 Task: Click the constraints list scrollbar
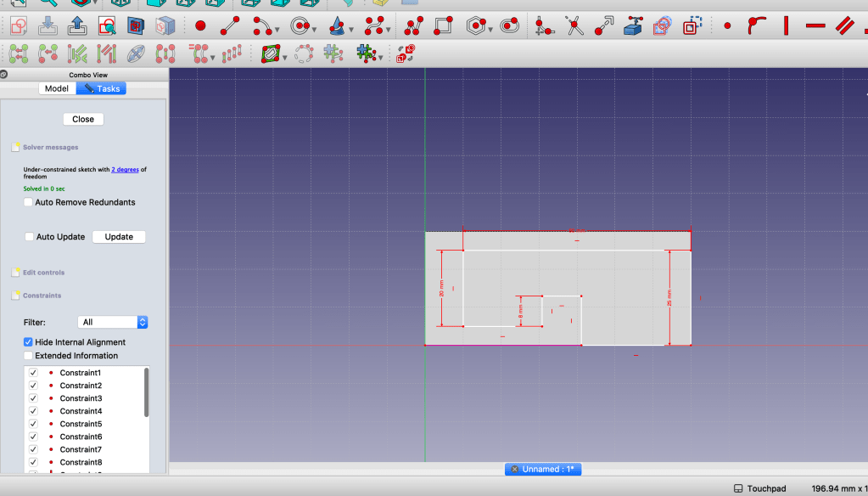tap(147, 391)
